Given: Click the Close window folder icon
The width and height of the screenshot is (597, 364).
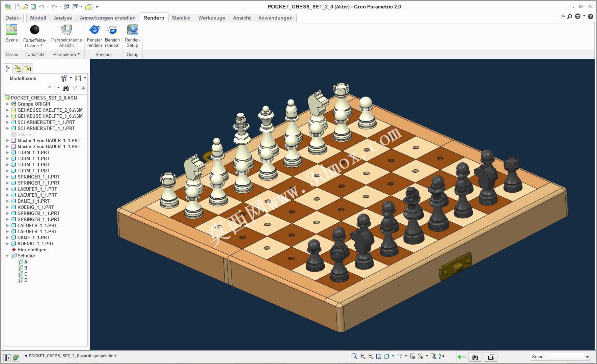Looking at the screenshot, I should point(88,7).
